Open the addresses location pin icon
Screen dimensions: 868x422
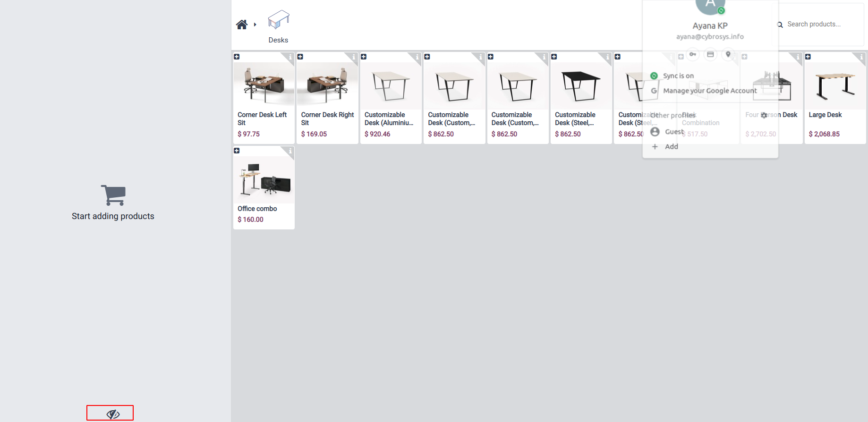click(728, 54)
